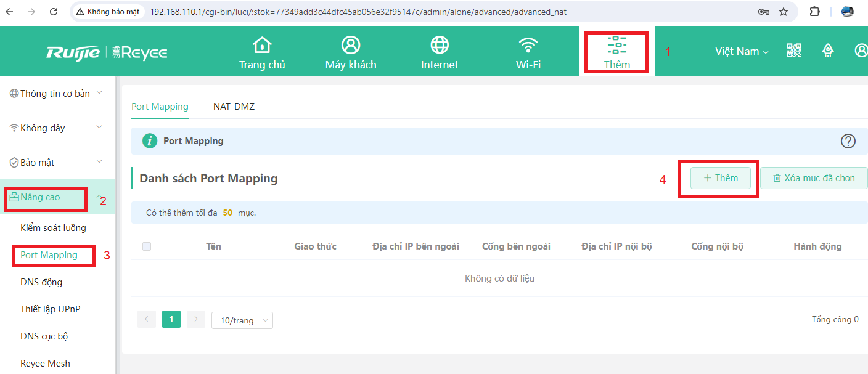868x374 pixels.
Task: Click the browser bookmark star icon
Action: click(x=784, y=12)
